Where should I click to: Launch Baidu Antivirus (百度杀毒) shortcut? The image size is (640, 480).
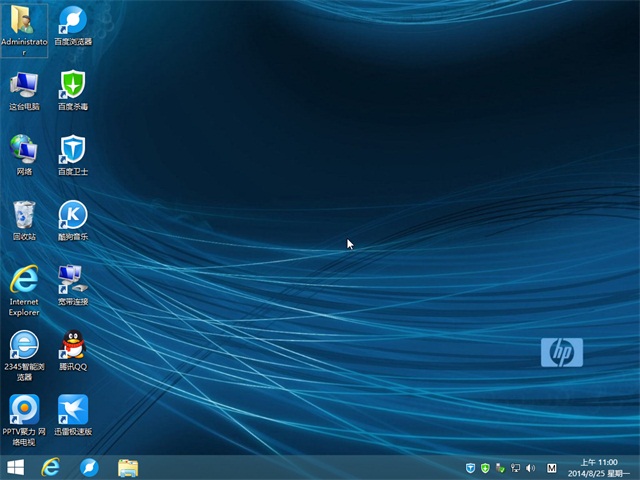(x=72, y=85)
